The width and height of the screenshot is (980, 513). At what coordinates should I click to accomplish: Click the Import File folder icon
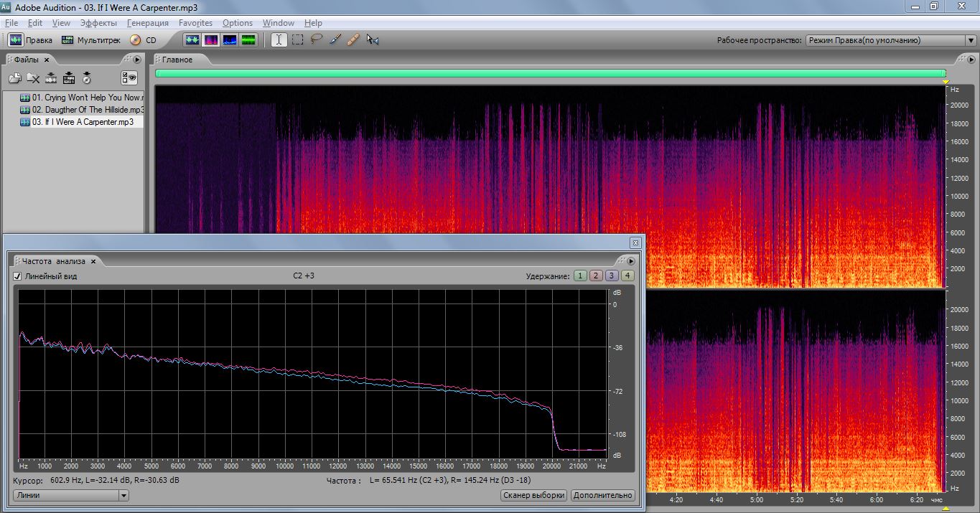click(x=15, y=78)
